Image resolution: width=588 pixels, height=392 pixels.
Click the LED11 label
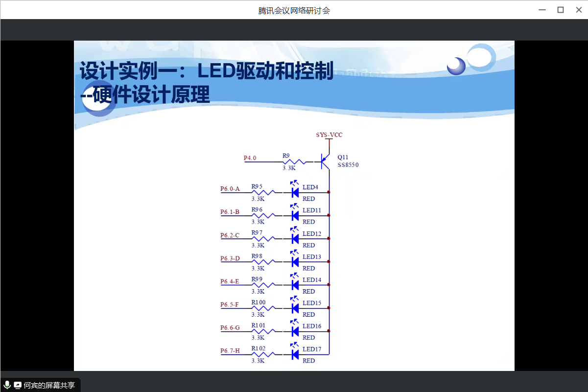point(312,210)
